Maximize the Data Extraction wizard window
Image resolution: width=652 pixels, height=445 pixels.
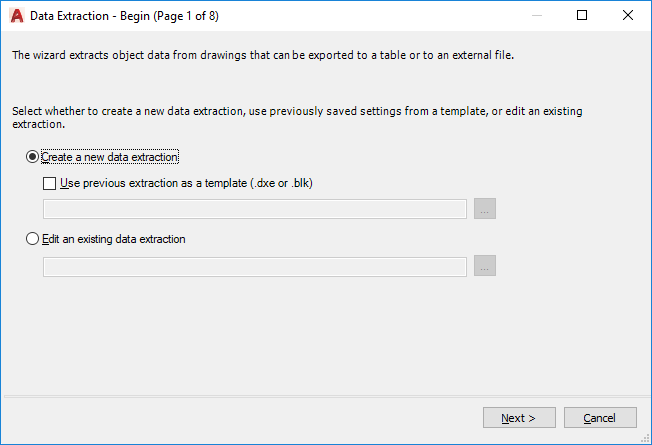pos(582,16)
